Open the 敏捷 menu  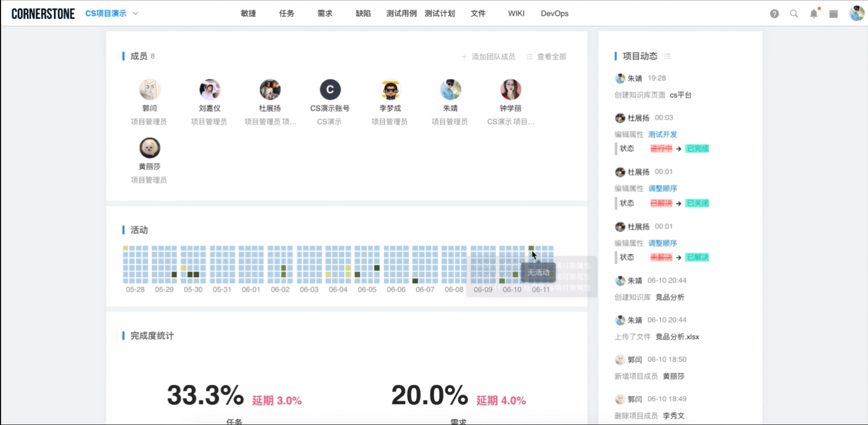[x=248, y=13]
